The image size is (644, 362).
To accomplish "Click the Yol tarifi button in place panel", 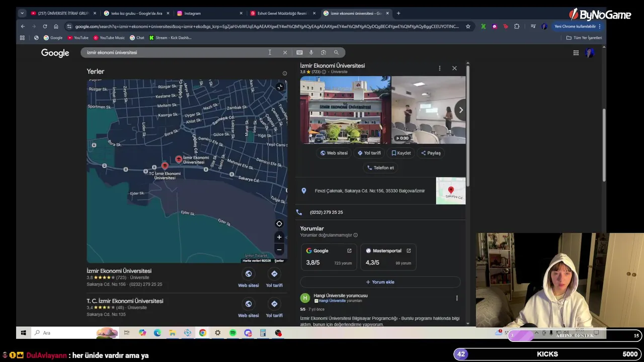I will click(x=369, y=153).
